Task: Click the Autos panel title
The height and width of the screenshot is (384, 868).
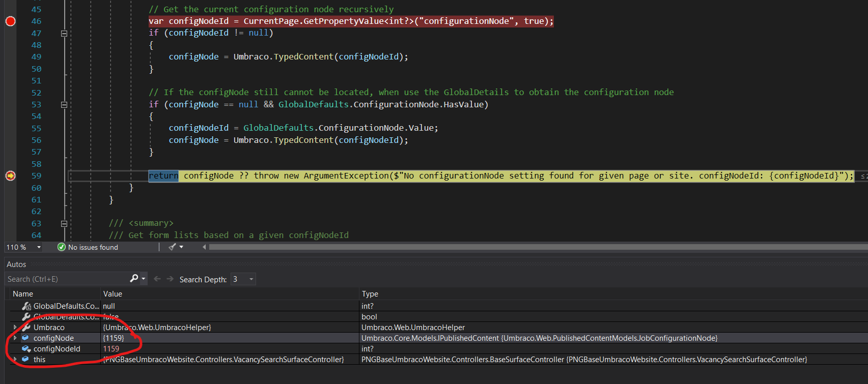Action: [16, 264]
